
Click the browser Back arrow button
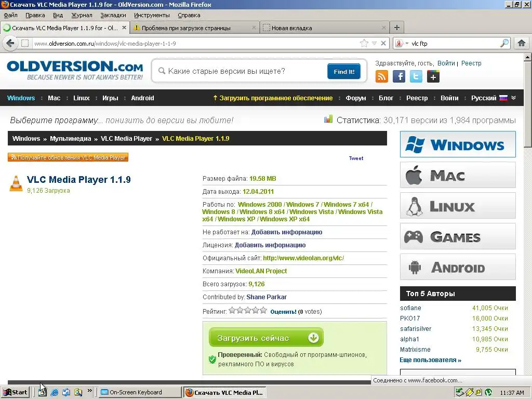tap(10, 43)
